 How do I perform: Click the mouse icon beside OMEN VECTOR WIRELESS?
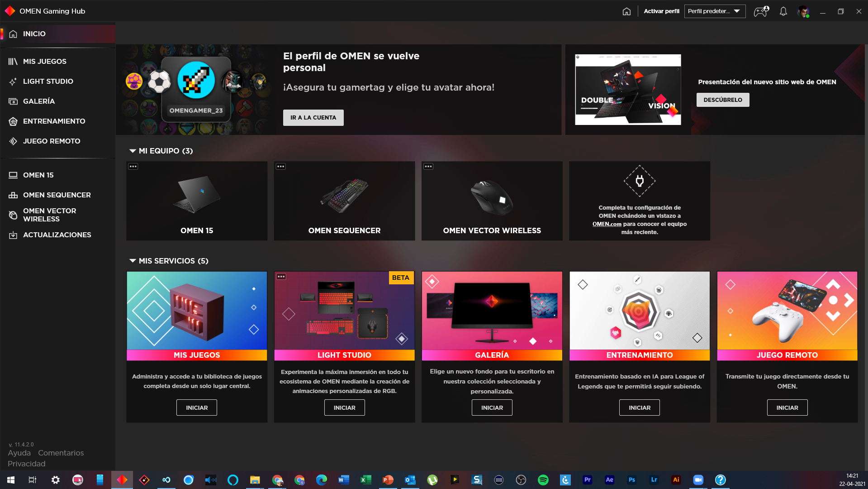point(13,215)
